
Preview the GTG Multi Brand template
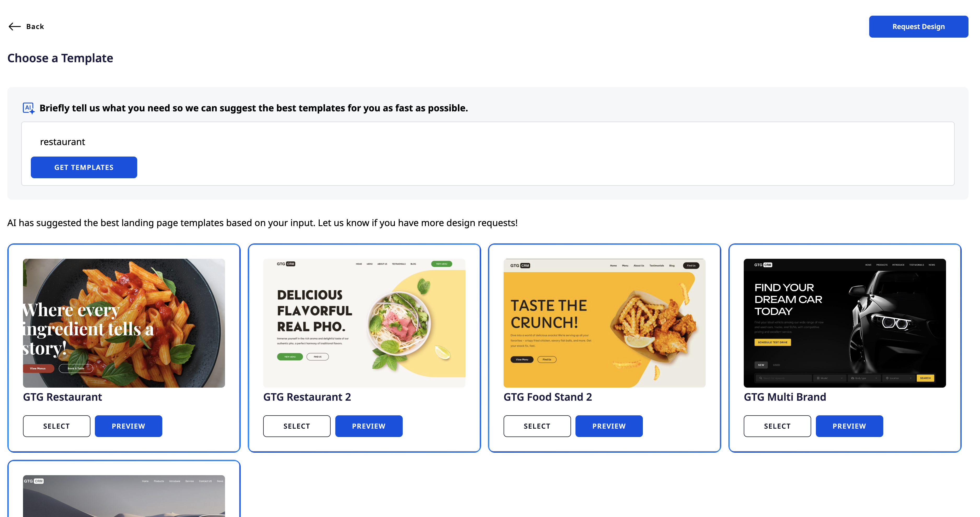pyautogui.click(x=849, y=426)
